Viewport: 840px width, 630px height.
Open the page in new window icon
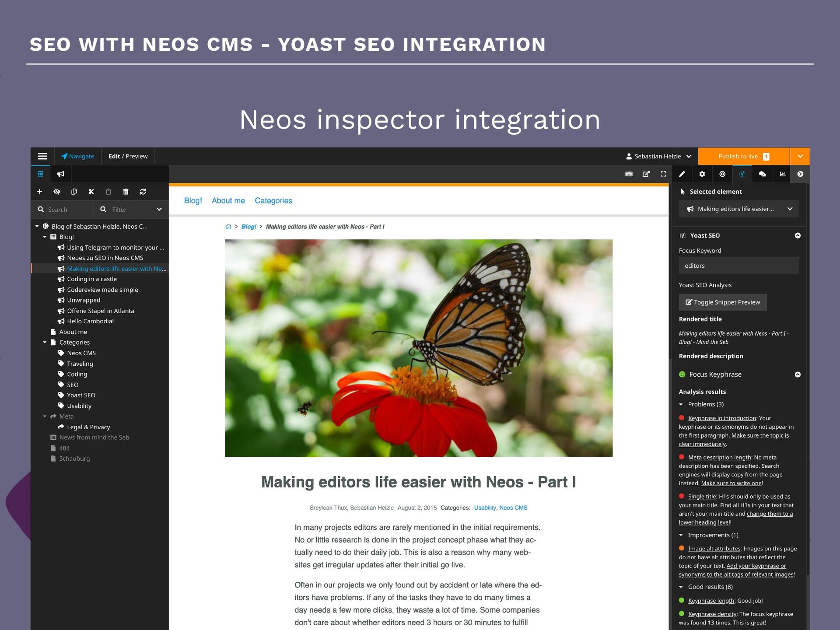coord(646,174)
